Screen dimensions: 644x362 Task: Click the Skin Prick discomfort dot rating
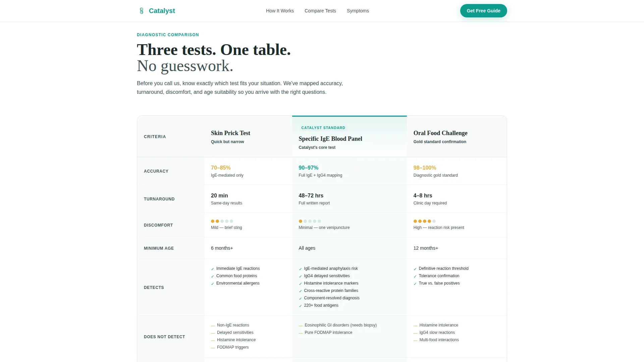222,221
